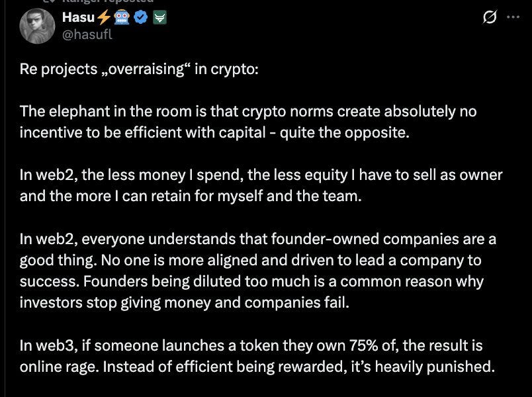The height and width of the screenshot is (397, 532).
Task: Click the 'less money I spend' paragraph
Action: (x=261, y=186)
